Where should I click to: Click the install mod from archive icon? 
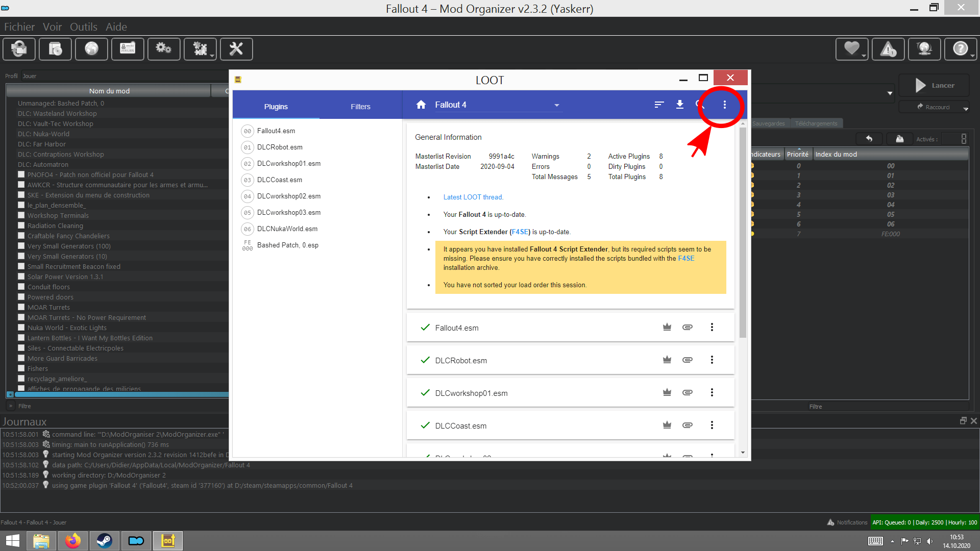click(55, 49)
